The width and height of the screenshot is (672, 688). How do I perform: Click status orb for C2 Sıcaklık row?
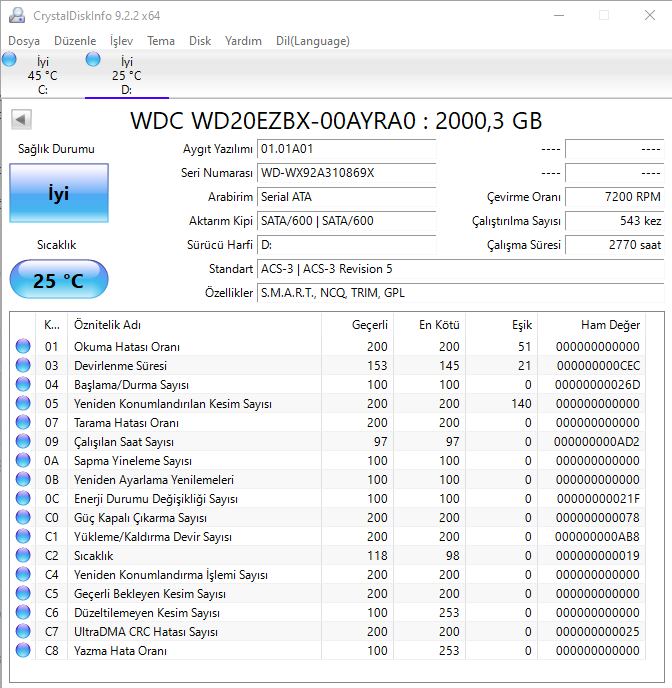(23, 555)
